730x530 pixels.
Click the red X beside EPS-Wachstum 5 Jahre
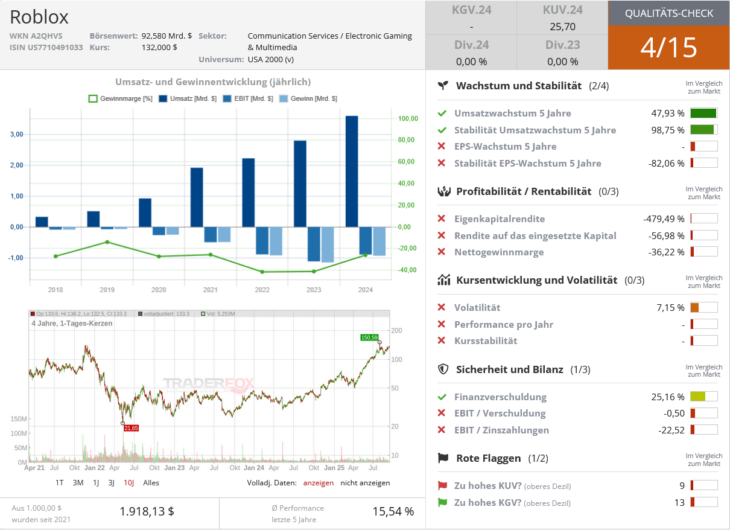coord(441,146)
